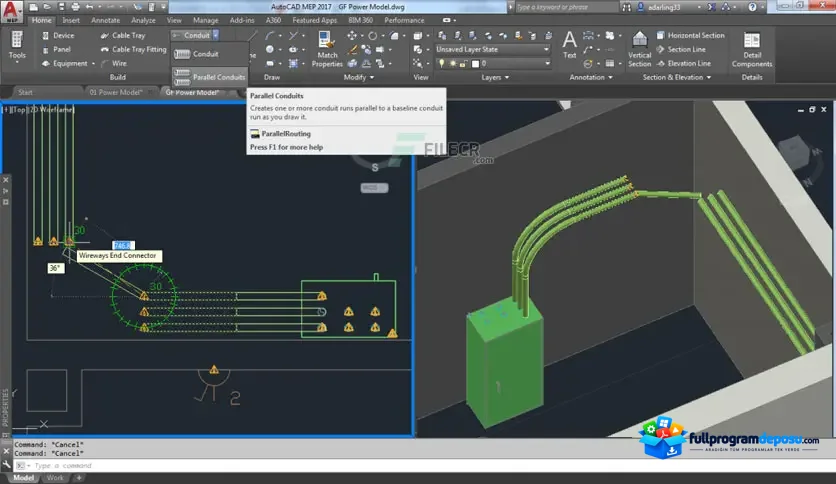Open the Help question mark icon
This screenshot has width=836, height=484.
(x=752, y=7)
